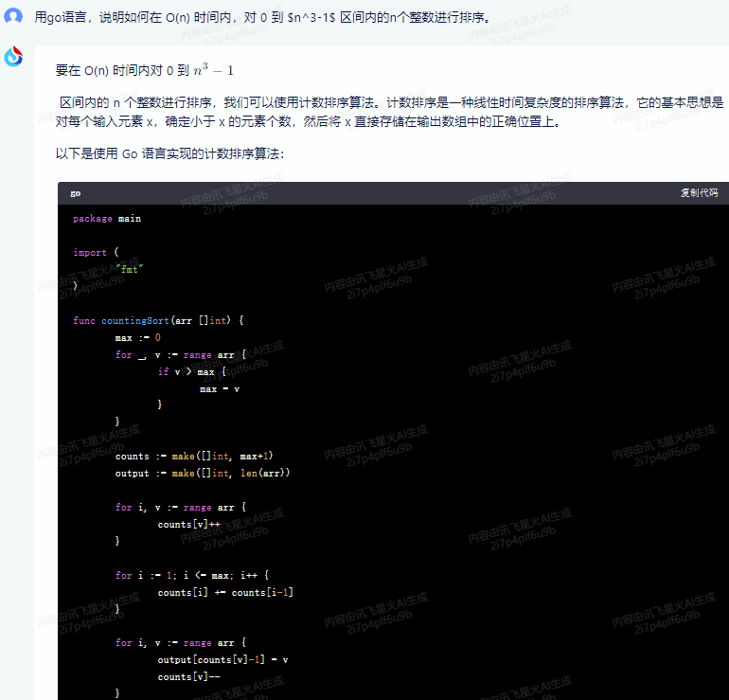Click the 'counts[i] += counts[i-1]' line
Image resolution: width=729 pixels, height=700 pixels.
pyautogui.click(x=225, y=592)
